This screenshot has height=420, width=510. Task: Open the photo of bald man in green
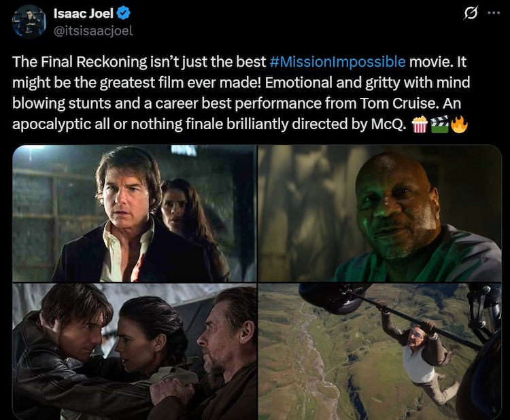[379, 213]
